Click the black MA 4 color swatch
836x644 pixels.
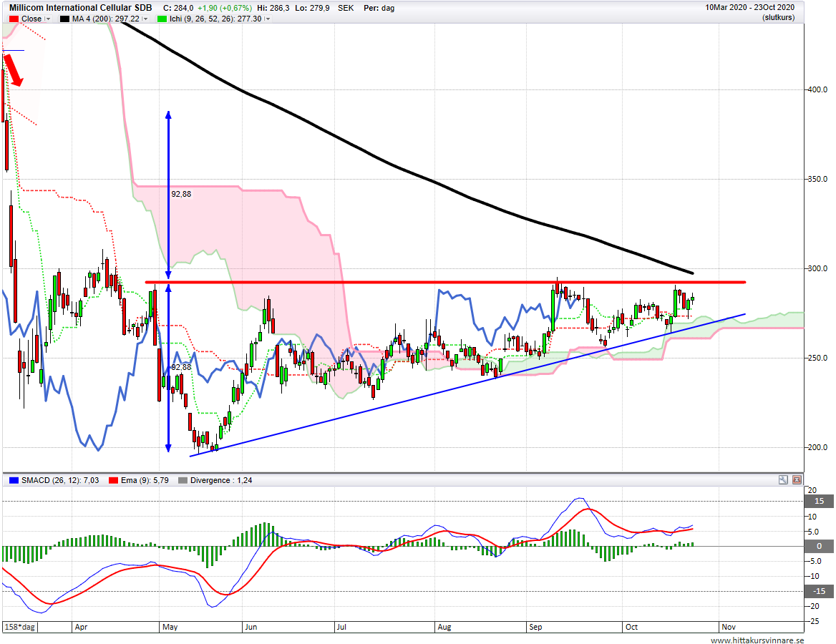point(64,19)
